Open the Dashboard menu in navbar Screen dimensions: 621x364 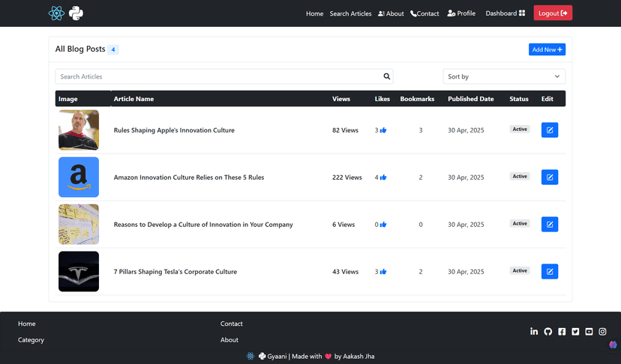pyautogui.click(x=505, y=13)
